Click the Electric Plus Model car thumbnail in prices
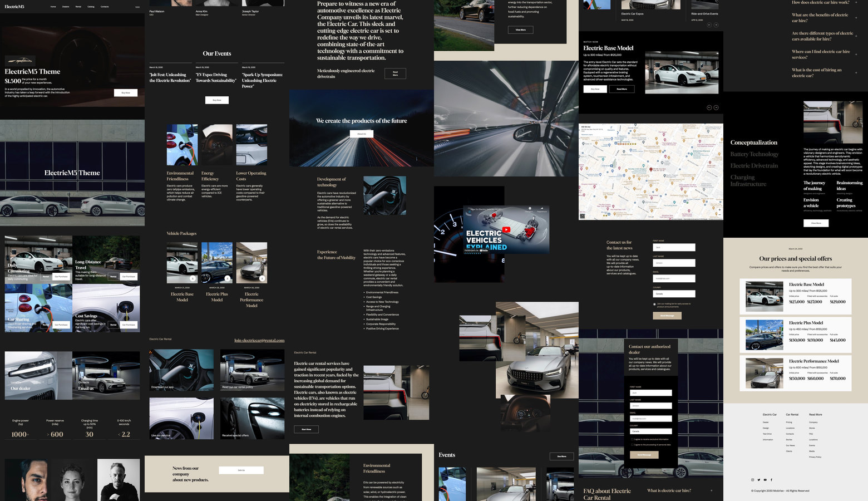Screen dimensions: 868x501 (764, 335)
